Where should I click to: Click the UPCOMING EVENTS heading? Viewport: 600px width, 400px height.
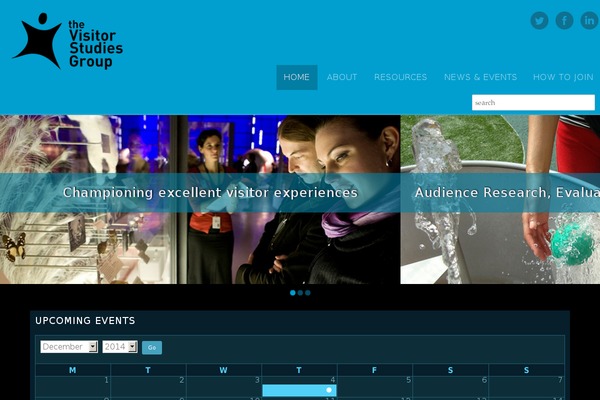(85, 320)
